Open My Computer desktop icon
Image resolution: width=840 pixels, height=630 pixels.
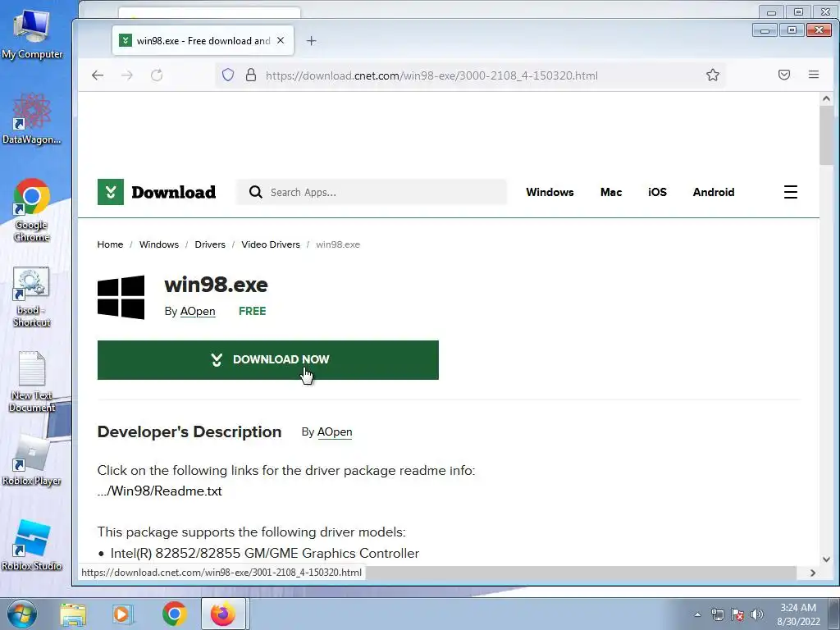32,33
